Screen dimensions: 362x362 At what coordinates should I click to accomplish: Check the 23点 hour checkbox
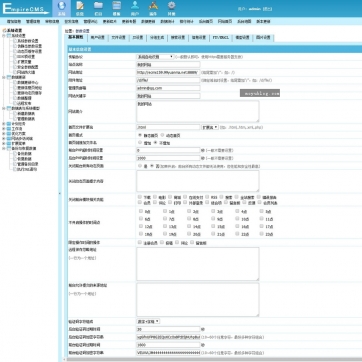tap(261, 234)
